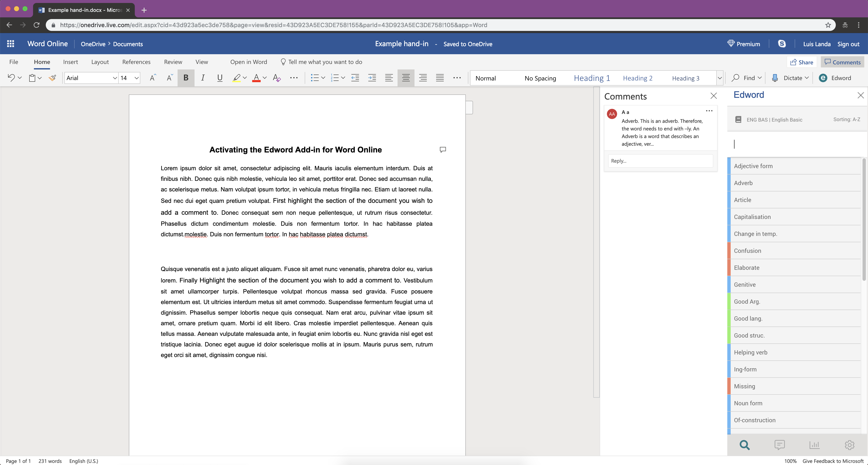Image resolution: width=868 pixels, height=465 pixels.
Task: Switch to the References ribbon tab
Action: [x=136, y=62]
